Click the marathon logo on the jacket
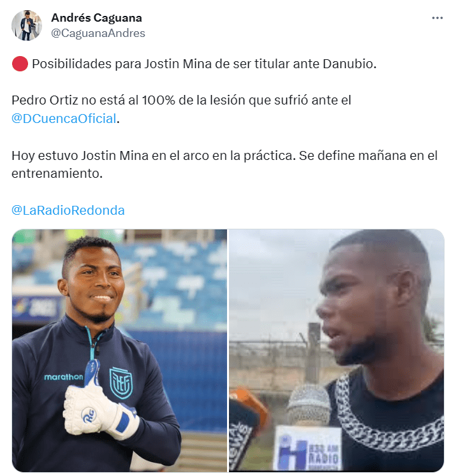 click(64, 377)
